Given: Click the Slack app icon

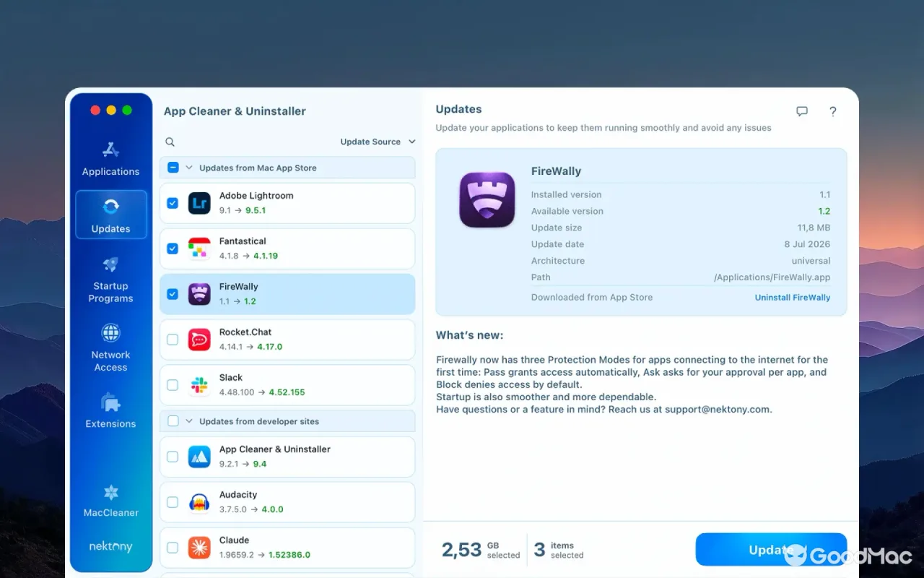Looking at the screenshot, I should click(x=199, y=385).
